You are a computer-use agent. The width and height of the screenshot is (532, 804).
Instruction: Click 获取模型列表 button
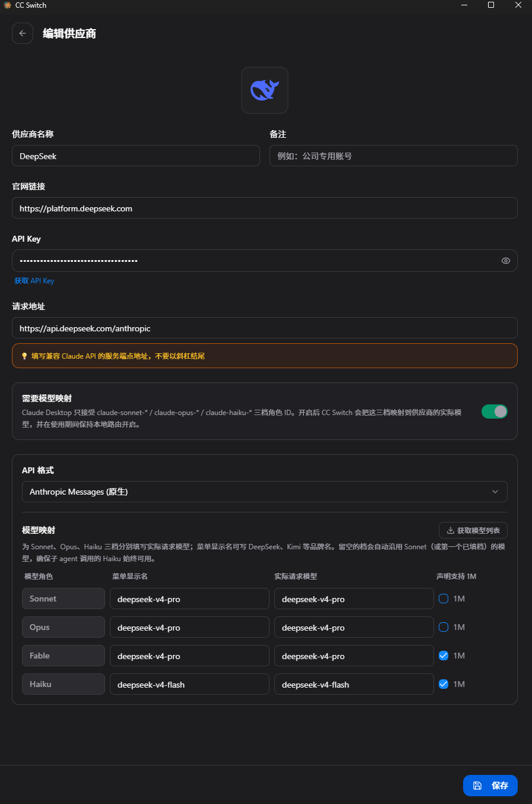pyautogui.click(x=473, y=530)
